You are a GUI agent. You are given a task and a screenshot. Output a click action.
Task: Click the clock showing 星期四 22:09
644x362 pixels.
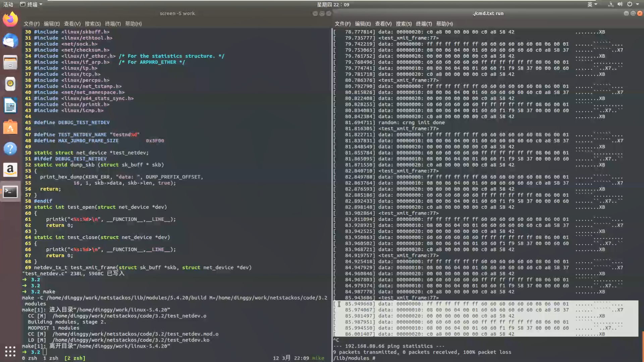[333, 4]
